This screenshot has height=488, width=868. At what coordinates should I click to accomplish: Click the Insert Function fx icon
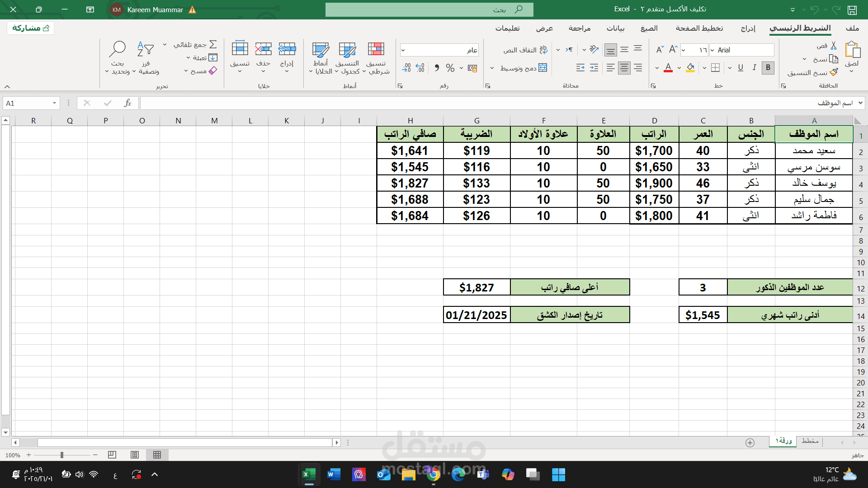tap(127, 103)
